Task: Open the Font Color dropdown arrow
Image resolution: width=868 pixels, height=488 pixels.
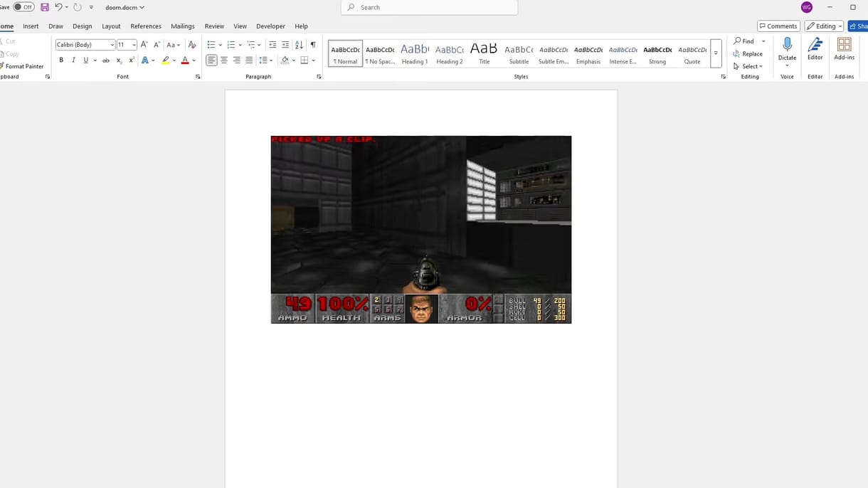Action: tap(194, 60)
